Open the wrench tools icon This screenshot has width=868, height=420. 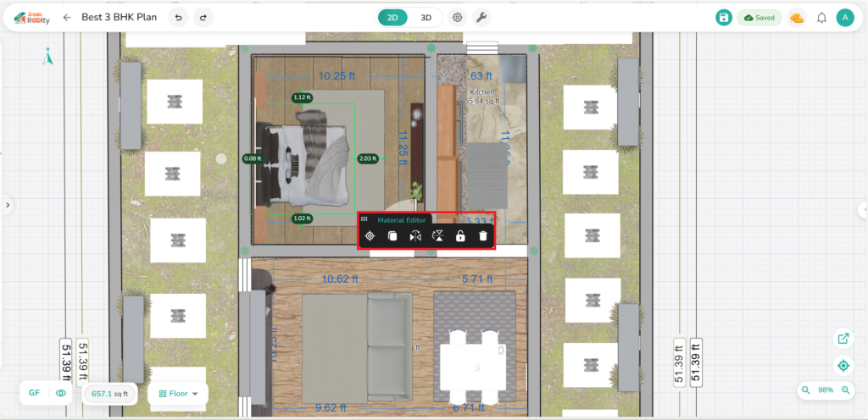tap(481, 17)
